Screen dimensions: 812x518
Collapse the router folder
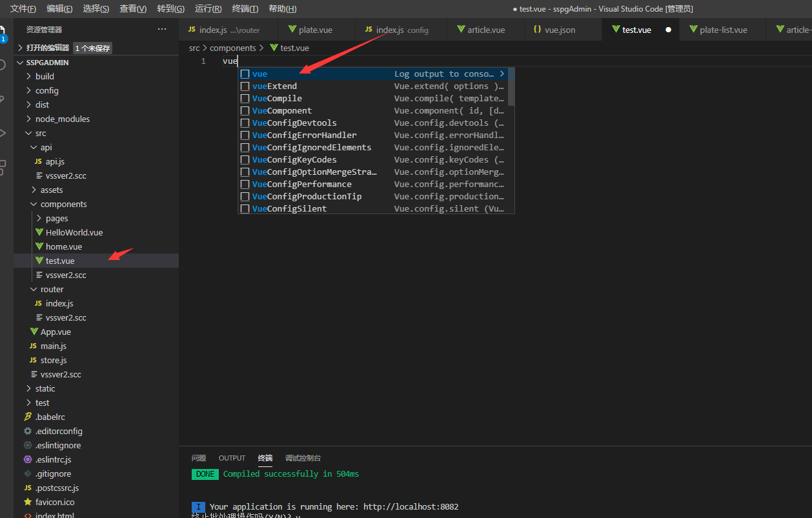(34, 289)
